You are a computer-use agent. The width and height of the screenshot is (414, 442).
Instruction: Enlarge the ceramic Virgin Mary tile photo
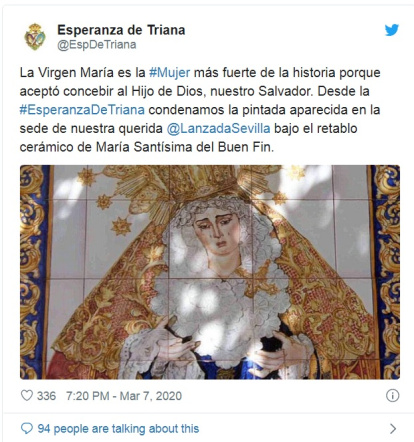[x=210, y=272]
